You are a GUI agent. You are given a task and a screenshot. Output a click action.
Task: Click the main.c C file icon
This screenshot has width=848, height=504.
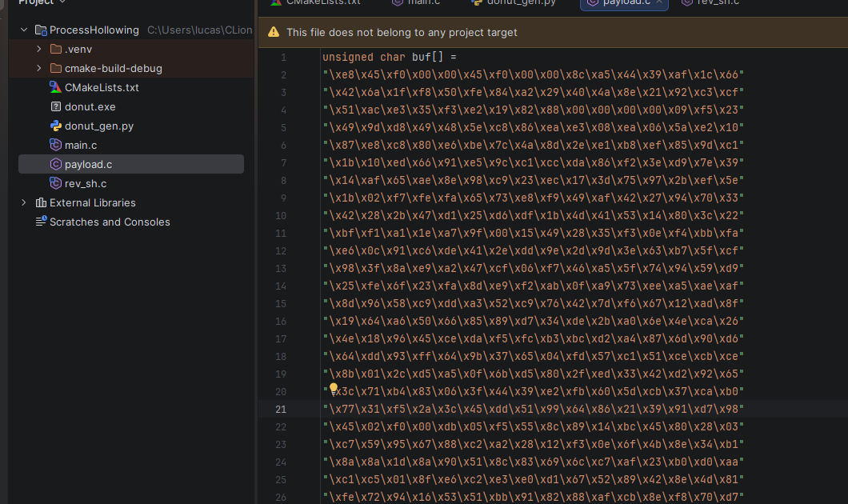56,145
